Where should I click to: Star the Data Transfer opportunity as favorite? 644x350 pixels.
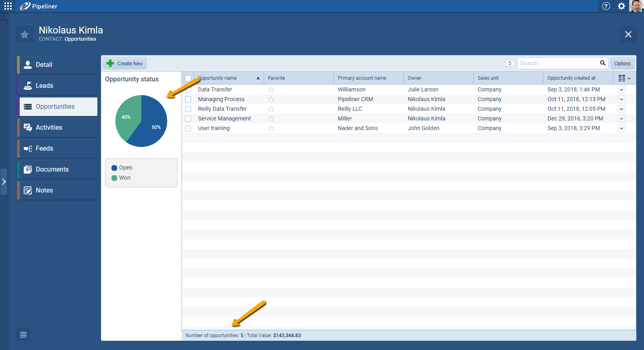[271, 90]
